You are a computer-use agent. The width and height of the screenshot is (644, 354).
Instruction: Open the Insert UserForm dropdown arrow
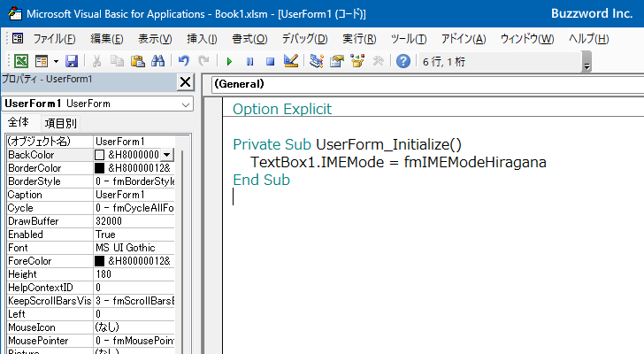(56, 61)
